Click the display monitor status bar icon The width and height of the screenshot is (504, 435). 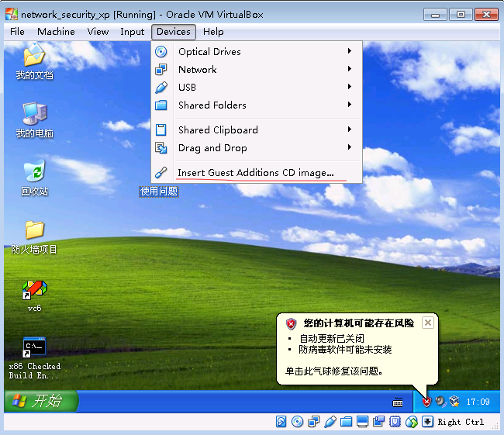point(363,422)
